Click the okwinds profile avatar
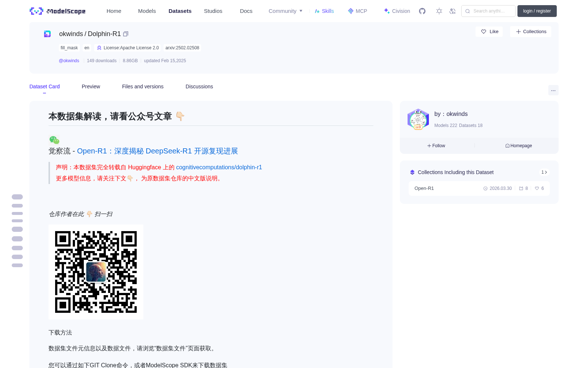Screen dimensions: 588x368 [x=418, y=119]
